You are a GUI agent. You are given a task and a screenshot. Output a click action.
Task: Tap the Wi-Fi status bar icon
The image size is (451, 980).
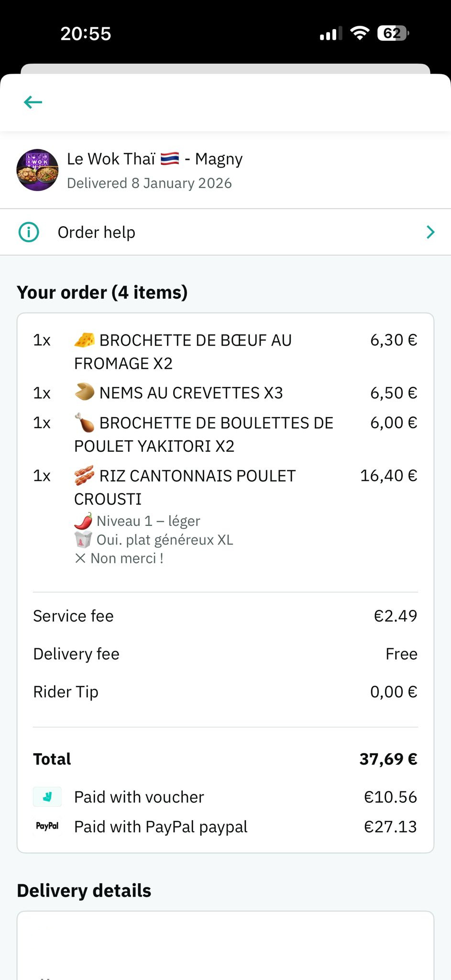point(360,33)
